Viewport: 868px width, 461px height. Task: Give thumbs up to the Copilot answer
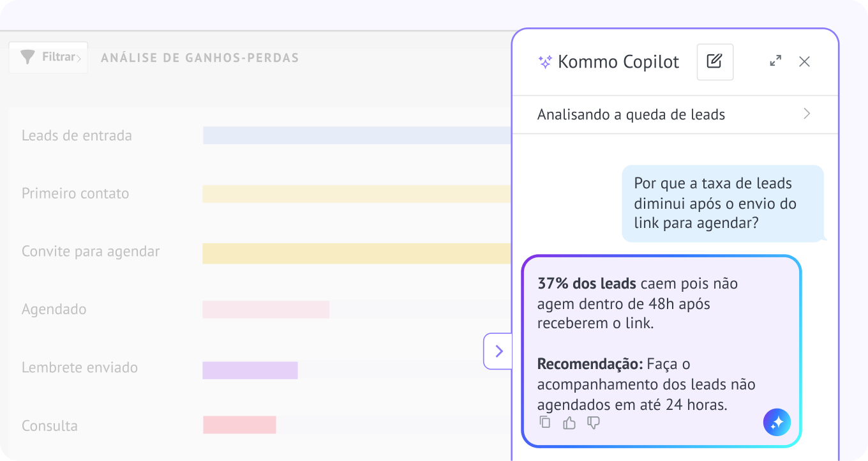coord(569,423)
